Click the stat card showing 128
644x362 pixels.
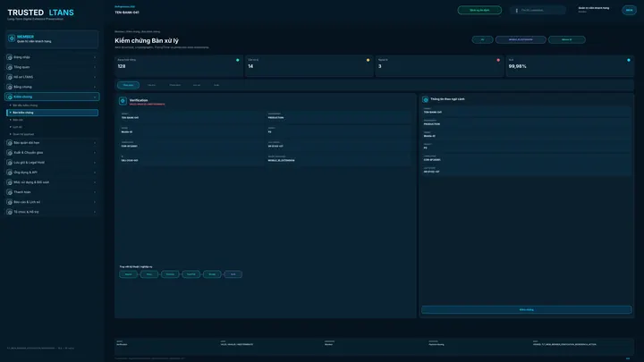point(179,65)
